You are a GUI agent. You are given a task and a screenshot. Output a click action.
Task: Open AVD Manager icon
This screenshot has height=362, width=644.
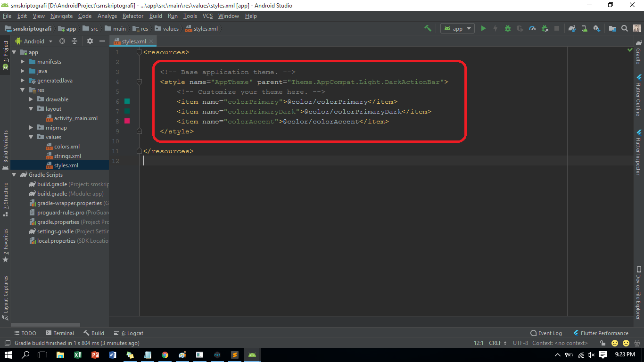point(584,28)
